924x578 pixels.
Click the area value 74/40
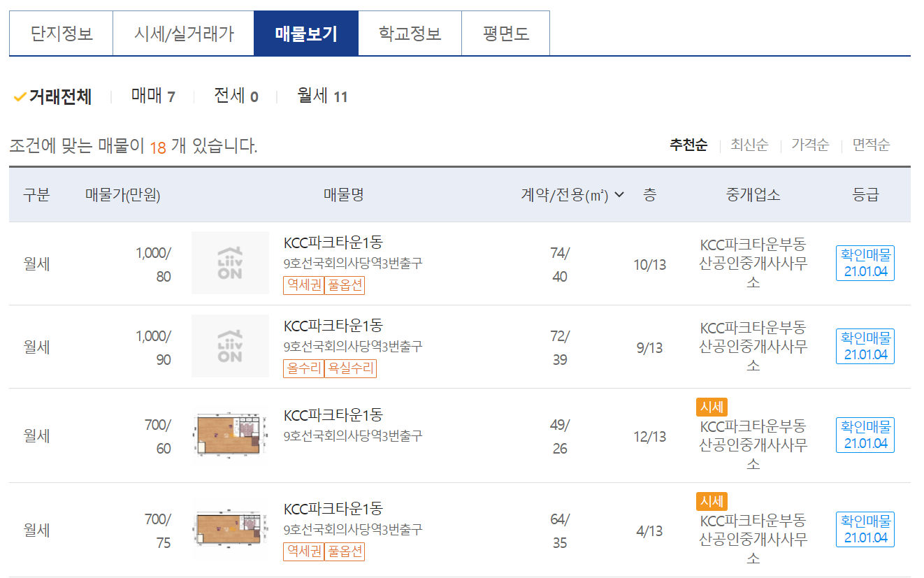pyautogui.click(x=560, y=265)
